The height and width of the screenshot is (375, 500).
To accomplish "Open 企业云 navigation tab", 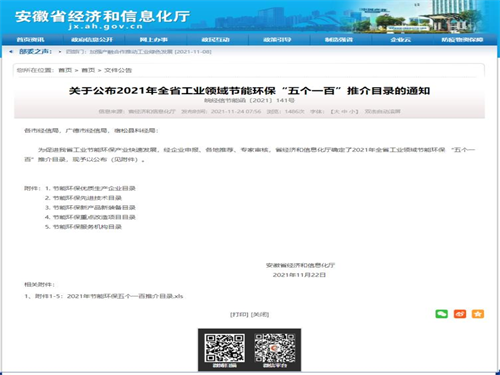I will coord(401,40).
